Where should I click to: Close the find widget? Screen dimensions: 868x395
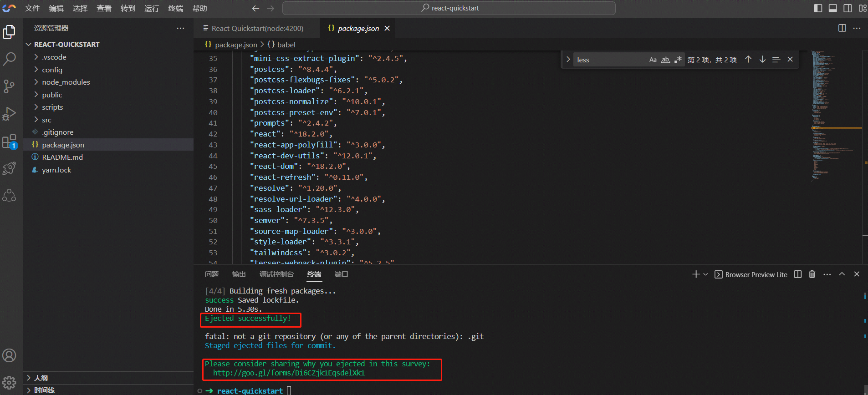(x=790, y=60)
